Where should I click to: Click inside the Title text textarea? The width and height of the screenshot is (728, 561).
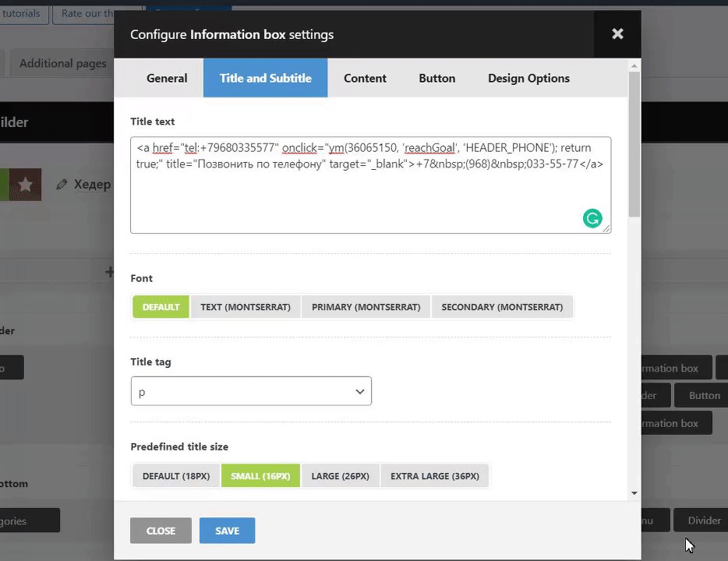coord(370,185)
